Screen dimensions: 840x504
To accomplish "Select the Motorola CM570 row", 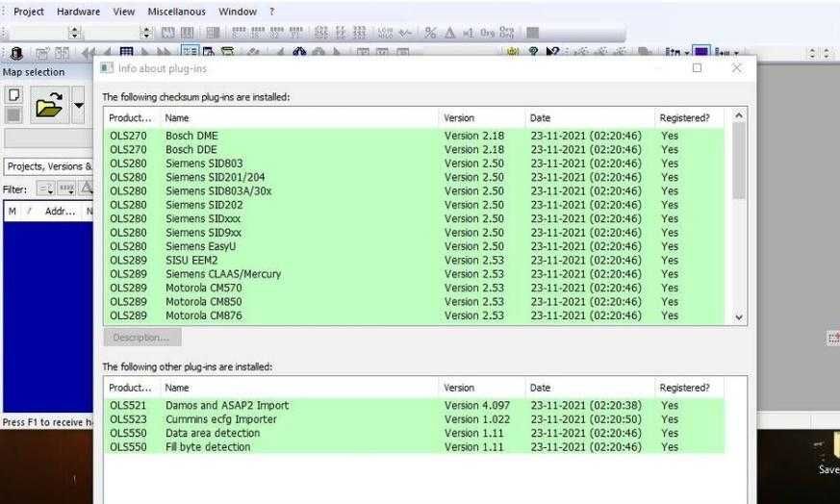I will click(415, 289).
